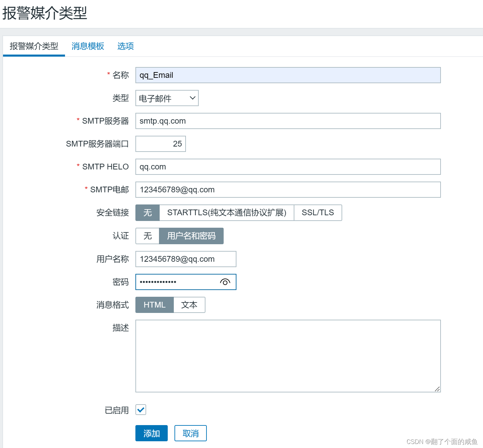Cancel the form via 取消
Screen dimensions: 483x448
tap(190, 433)
